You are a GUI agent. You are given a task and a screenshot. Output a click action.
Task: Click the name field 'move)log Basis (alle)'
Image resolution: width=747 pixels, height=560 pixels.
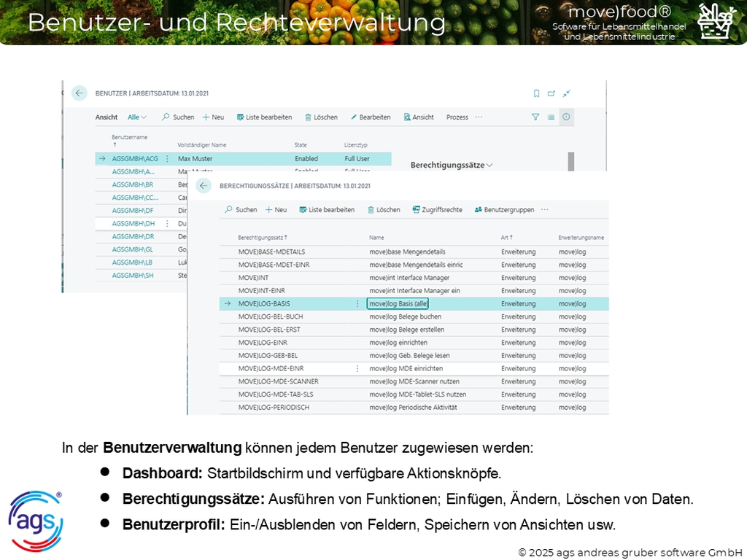[398, 303]
